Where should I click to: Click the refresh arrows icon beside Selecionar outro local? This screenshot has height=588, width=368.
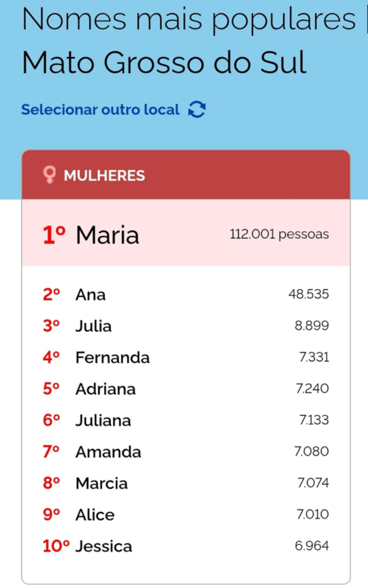point(197,109)
